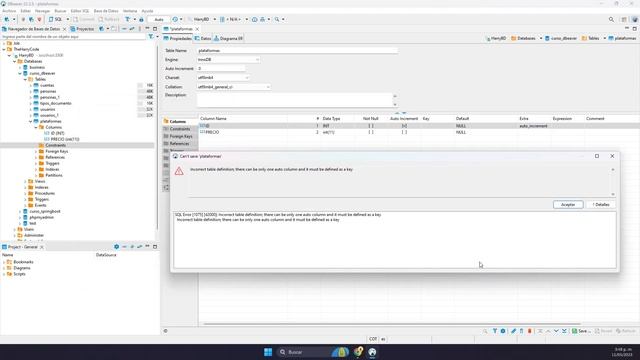Image resolution: width=640 pixels, height=360 pixels.
Task: Open the Collation dropdown
Action: (x=233, y=87)
